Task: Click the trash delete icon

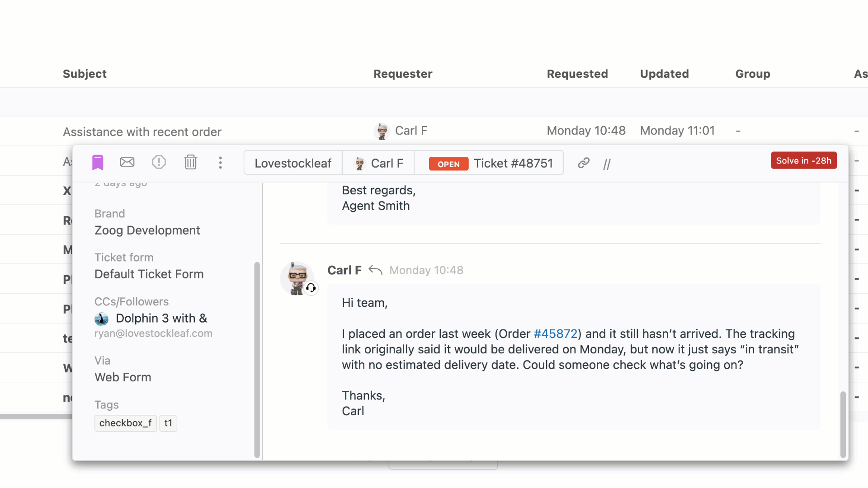Action: tap(190, 162)
